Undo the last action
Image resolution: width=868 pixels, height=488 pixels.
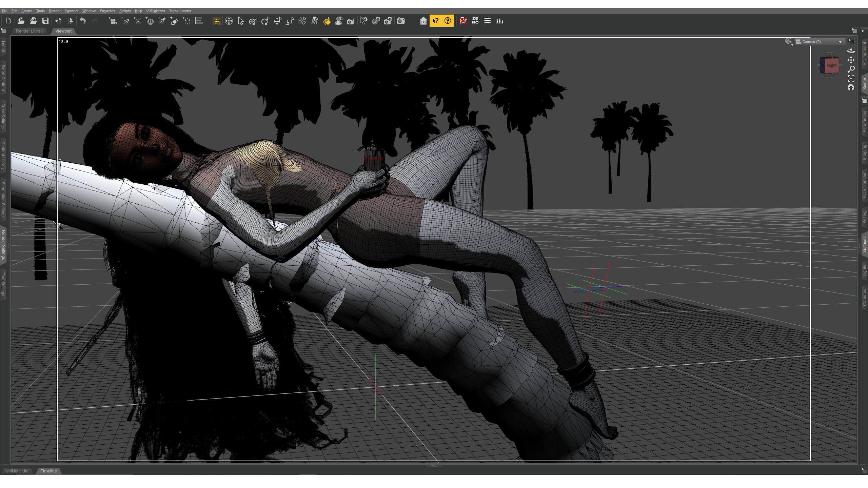point(83,21)
